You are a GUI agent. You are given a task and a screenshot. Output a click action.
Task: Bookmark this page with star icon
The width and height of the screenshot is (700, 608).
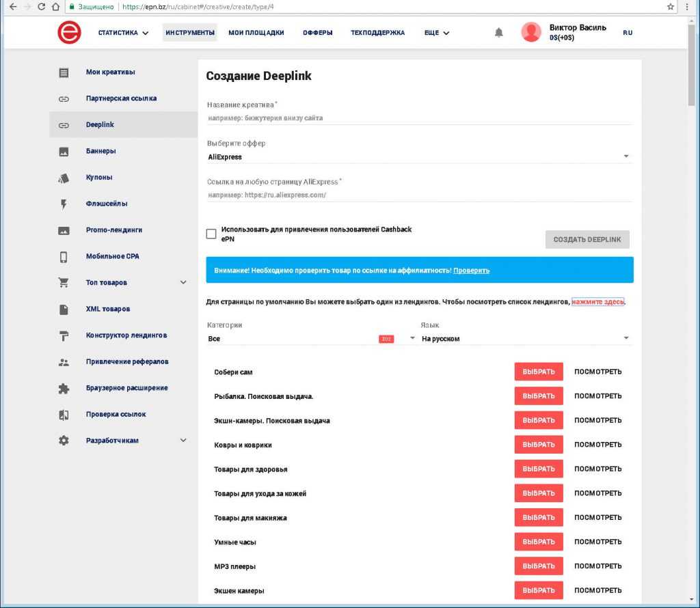coord(671,6)
